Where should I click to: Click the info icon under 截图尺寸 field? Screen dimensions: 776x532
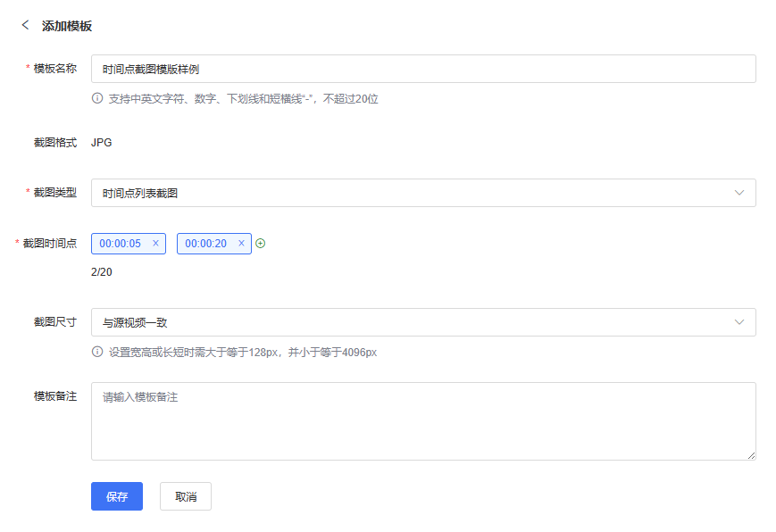97,352
